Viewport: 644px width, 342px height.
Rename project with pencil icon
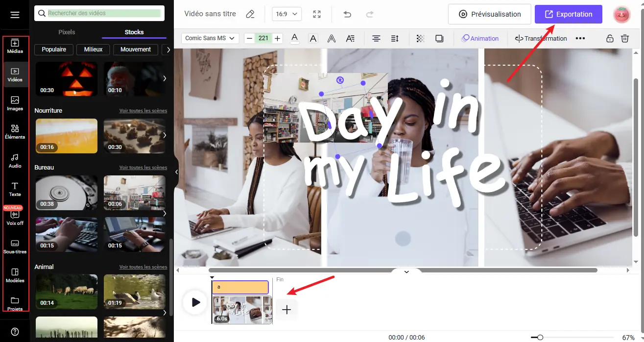250,14
